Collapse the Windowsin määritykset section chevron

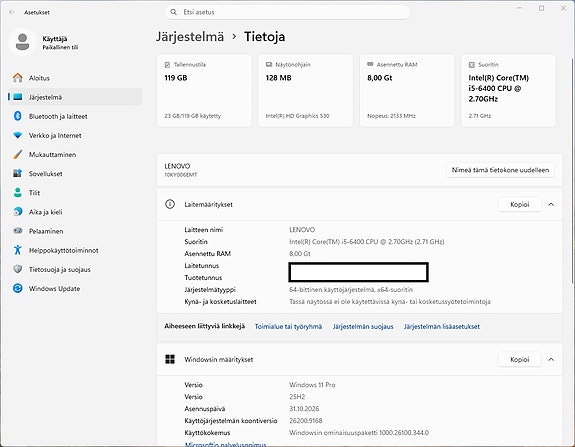click(x=551, y=359)
